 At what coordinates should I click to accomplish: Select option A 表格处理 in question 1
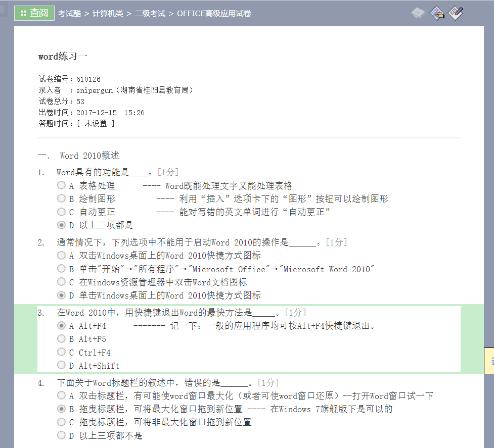[x=62, y=185]
